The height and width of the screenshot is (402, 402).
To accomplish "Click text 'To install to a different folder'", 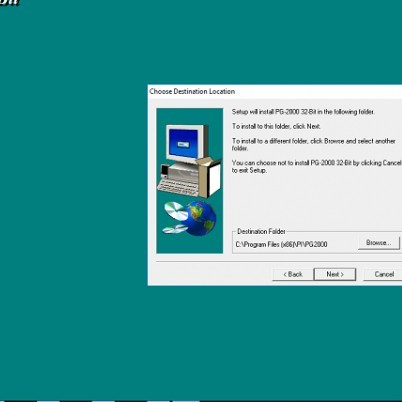I will click(269, 141).
